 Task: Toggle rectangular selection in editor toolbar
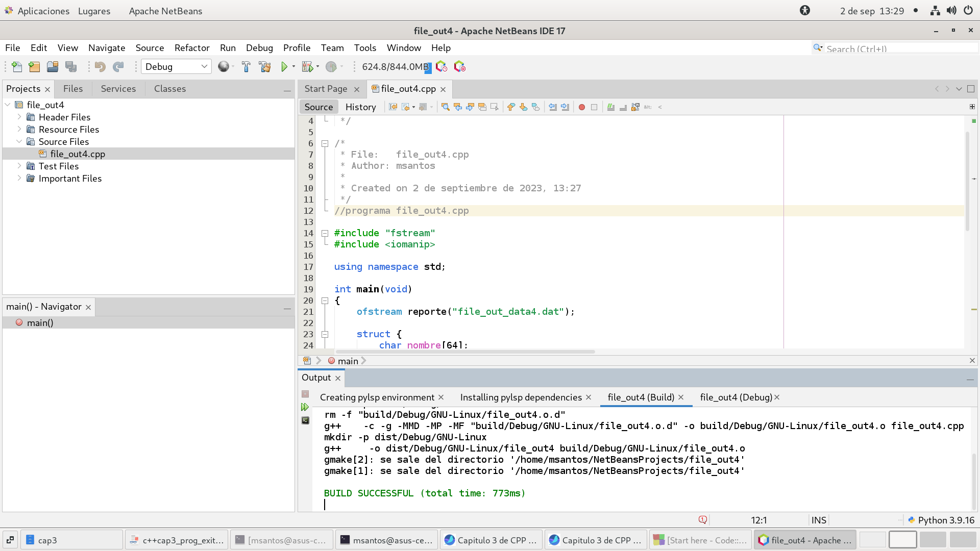(494, 107)
